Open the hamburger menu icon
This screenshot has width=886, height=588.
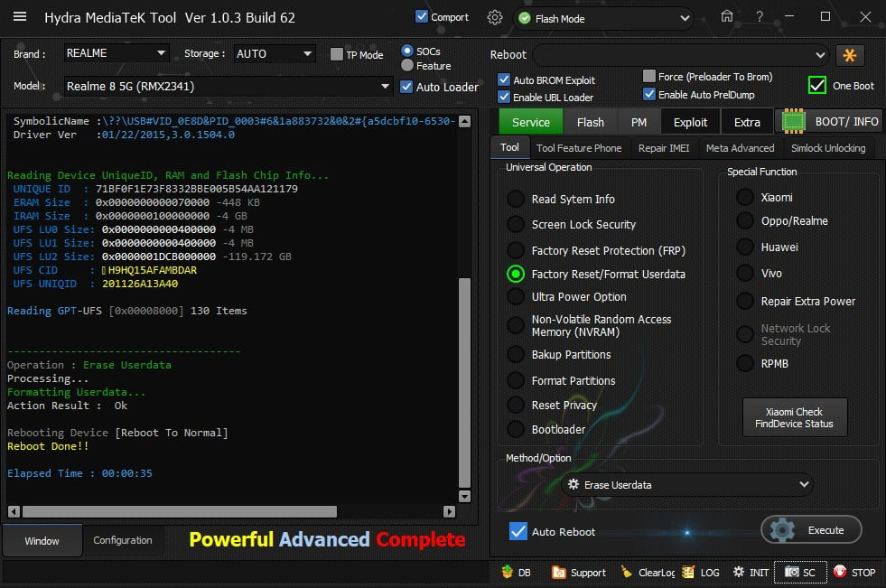click(x=20, y=17)
